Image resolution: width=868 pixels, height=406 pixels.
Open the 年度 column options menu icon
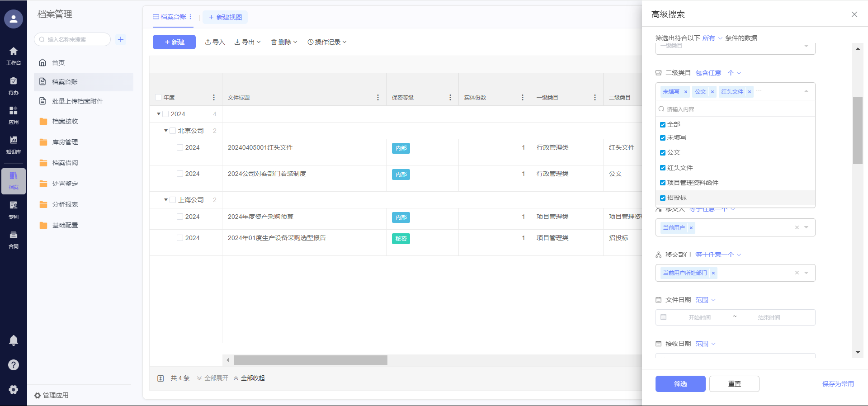(x=214, y=98)
